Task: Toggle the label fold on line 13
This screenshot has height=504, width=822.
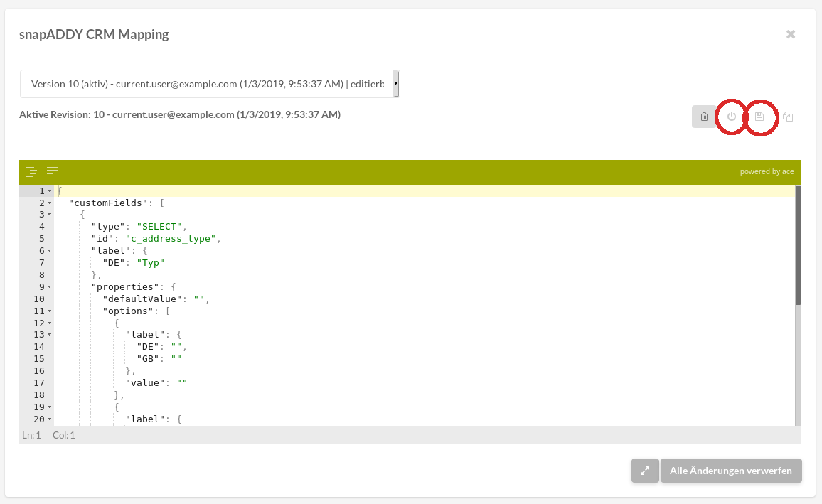Action: 50,335
